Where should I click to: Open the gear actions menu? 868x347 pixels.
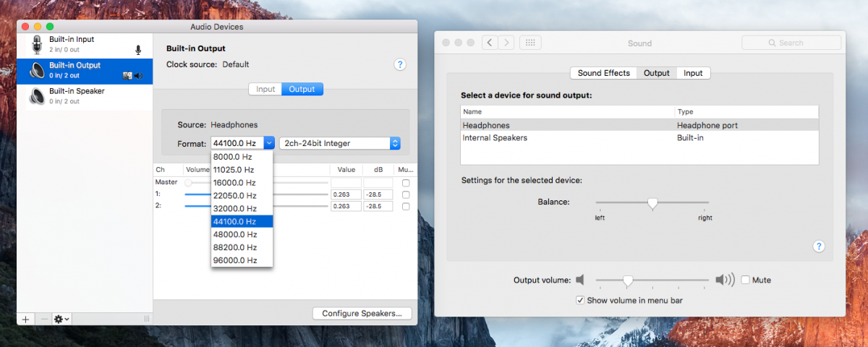[61, 319]
